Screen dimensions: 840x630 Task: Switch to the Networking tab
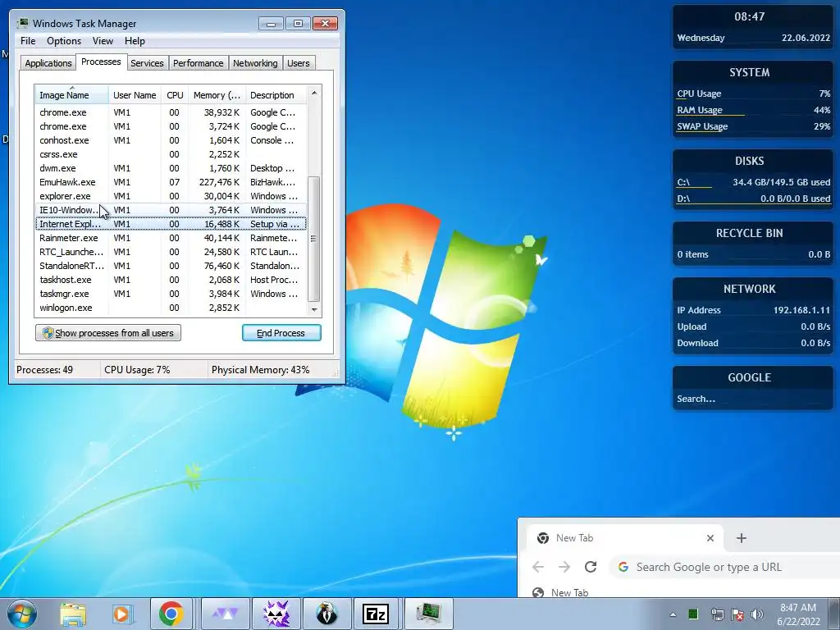coord(255,63)
